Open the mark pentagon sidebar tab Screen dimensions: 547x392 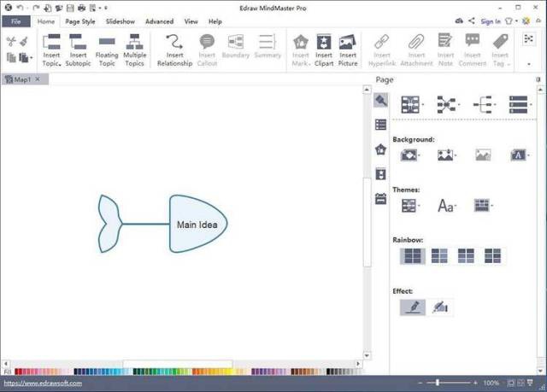point(380,149)
